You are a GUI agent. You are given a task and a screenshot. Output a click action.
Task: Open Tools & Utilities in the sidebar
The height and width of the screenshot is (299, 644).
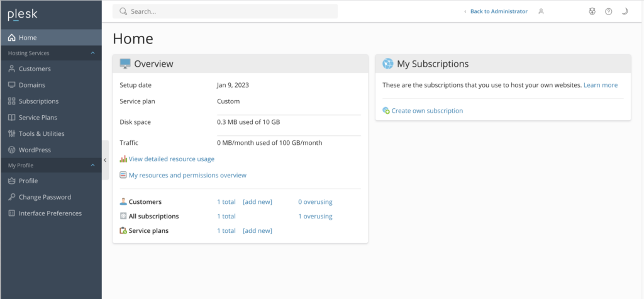[x=51, y=133]
